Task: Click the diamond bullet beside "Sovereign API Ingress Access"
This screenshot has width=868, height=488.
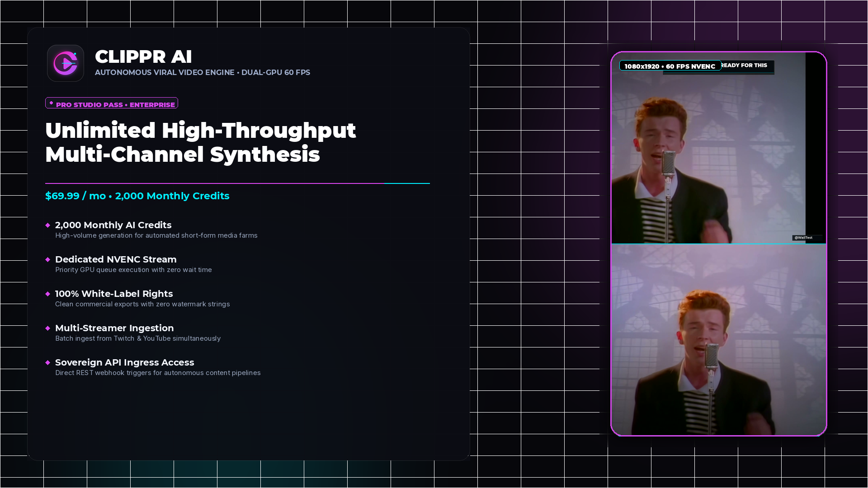Action: pyautogui.click(x=48, y=362)
